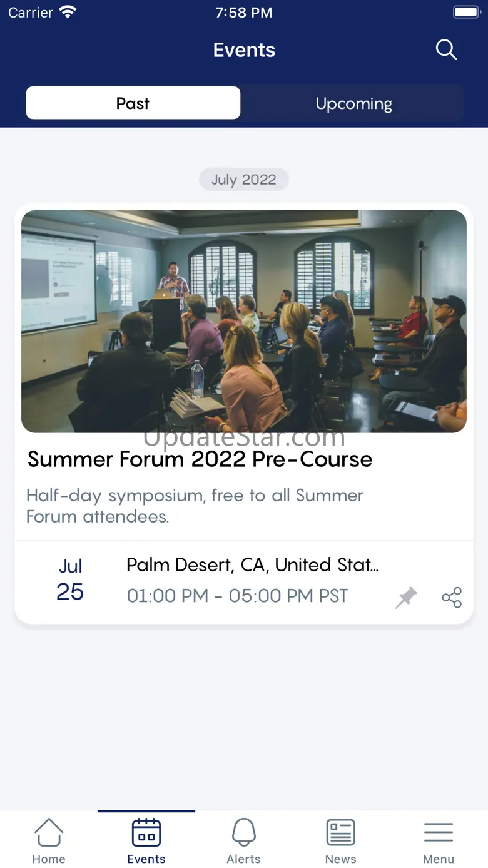This screenshot has width=488, height=868.
Task: Open the search magnifier icon
Action: 446,50
